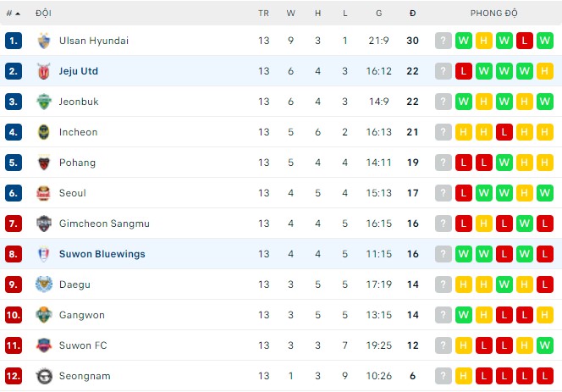Click the question mark badge for Seongnam
The image size is (562, 392).
443,376
